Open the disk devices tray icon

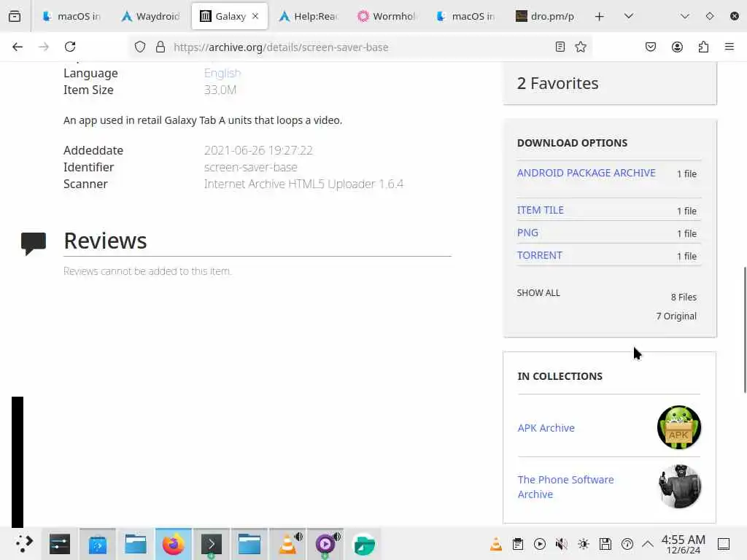coord(605,544)
